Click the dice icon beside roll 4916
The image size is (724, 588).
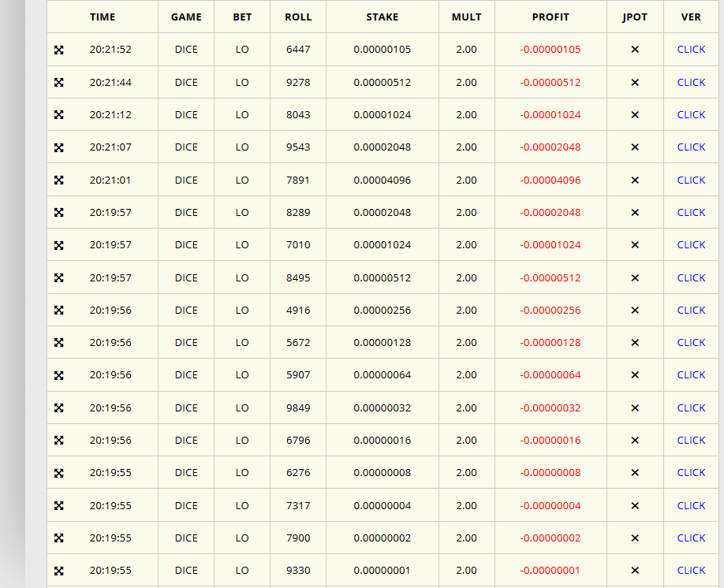tap(58, 310)
